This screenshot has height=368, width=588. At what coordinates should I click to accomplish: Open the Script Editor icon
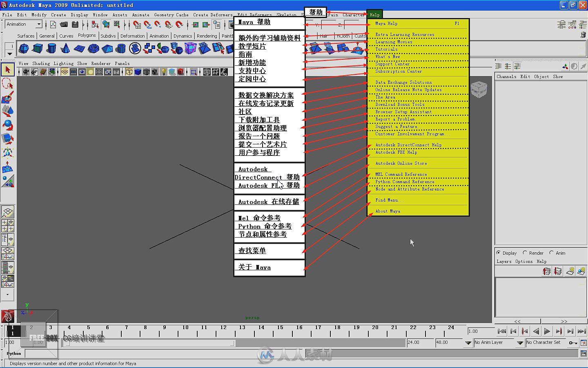[584, 354]
